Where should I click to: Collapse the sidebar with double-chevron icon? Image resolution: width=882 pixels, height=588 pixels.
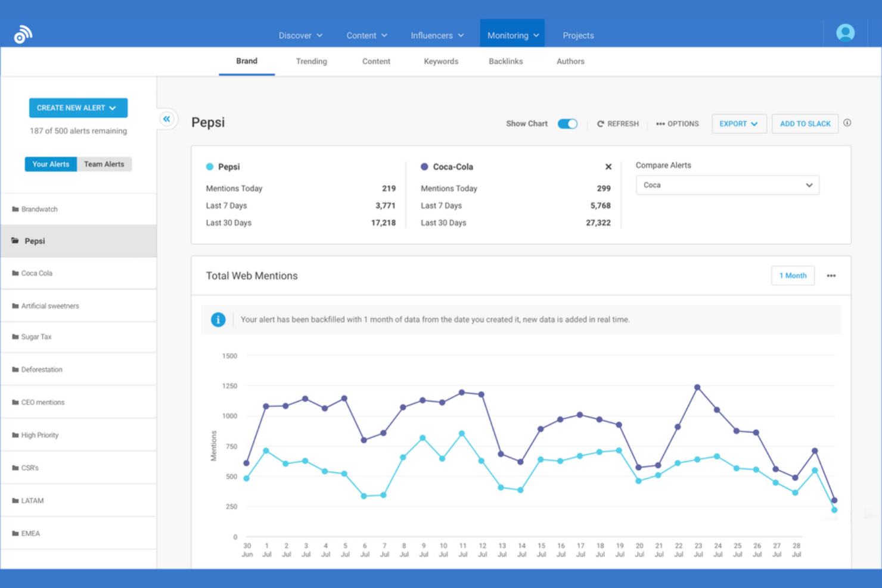point(167,119)
